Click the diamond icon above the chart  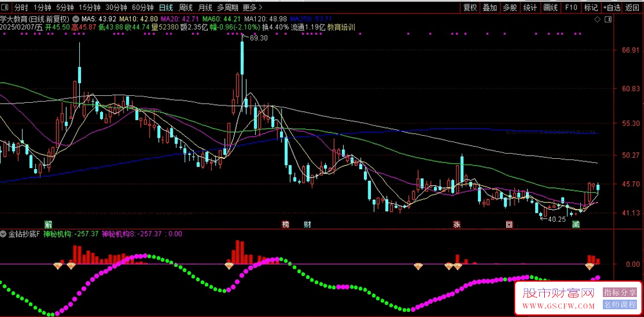597,19
